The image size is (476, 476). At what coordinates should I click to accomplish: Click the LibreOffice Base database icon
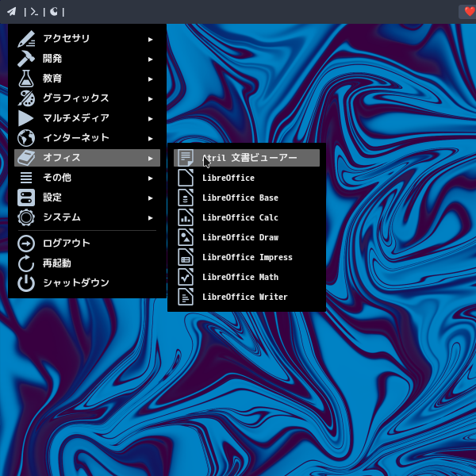coord(186,198)
